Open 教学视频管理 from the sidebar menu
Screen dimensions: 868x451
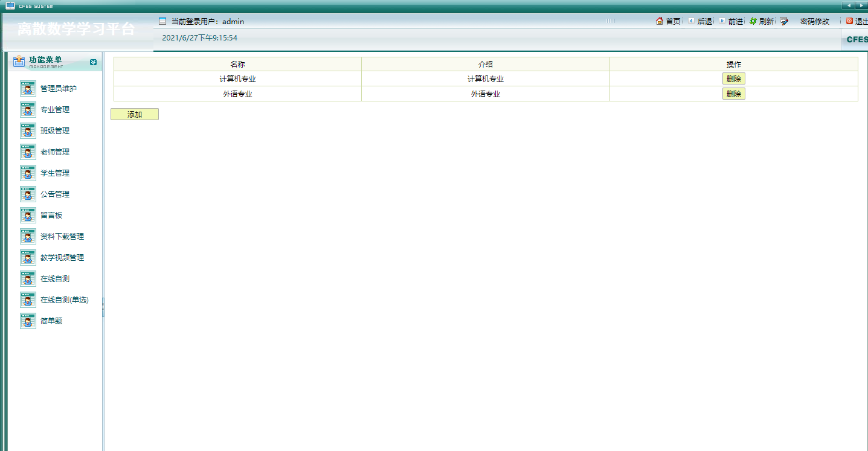click(62, 258)
